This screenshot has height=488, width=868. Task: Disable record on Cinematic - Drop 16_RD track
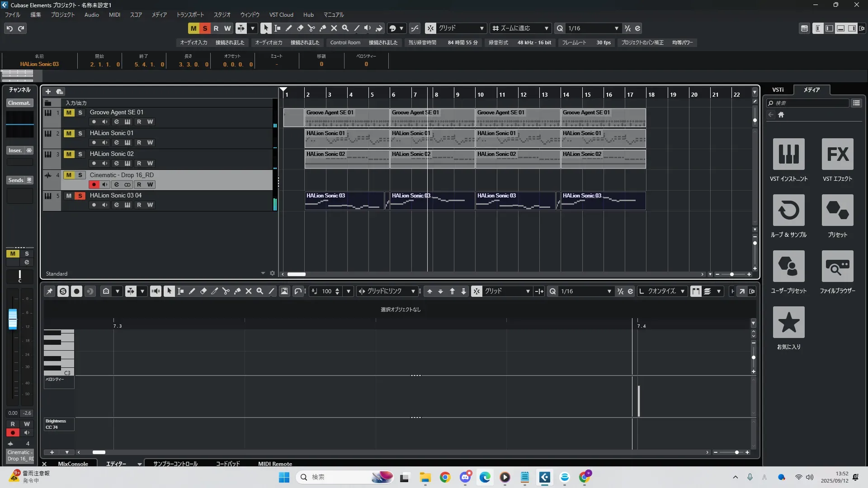(x=94, y=184)
